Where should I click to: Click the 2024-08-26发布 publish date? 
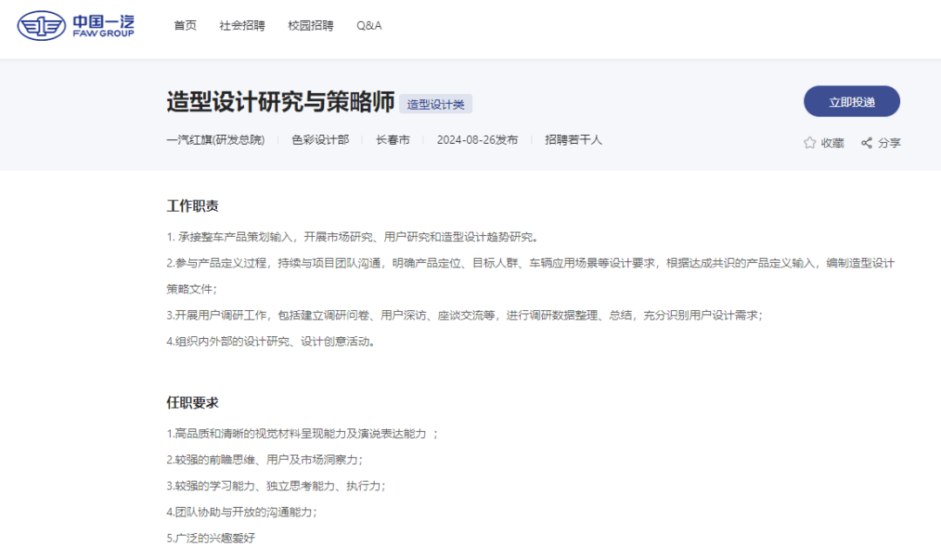pos(477,139)
